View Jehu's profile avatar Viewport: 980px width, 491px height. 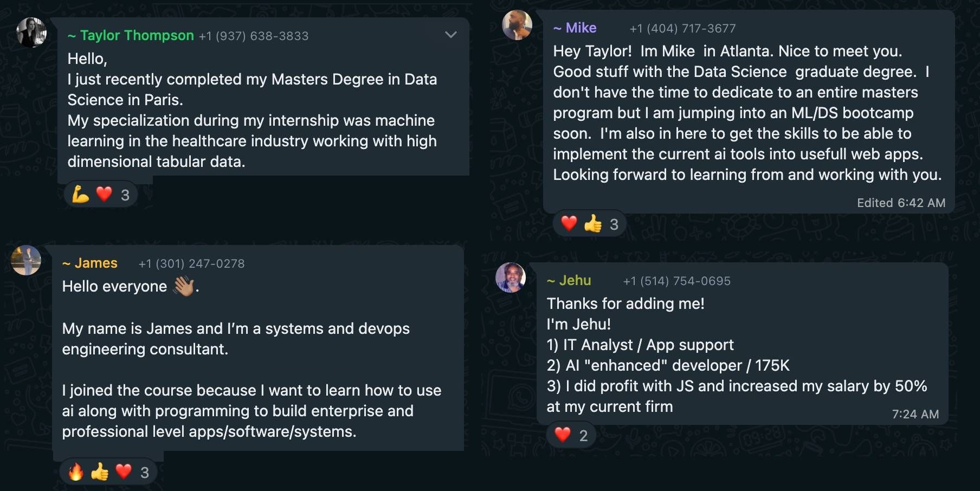510,277
